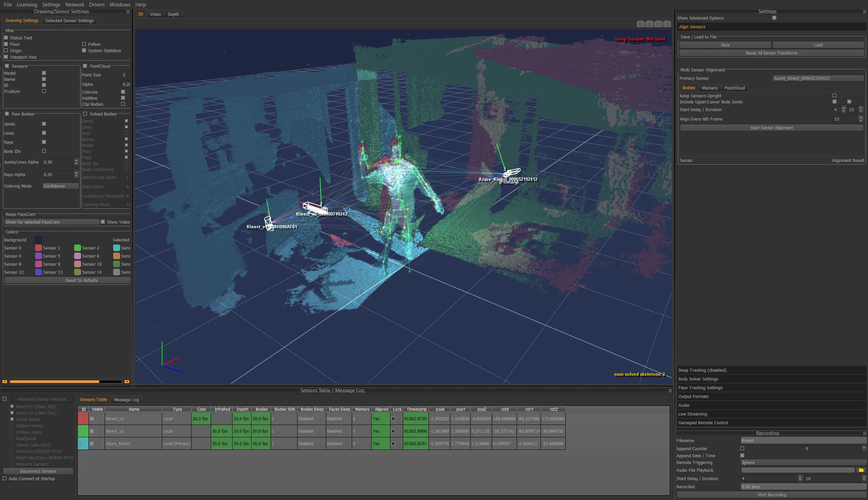This screenshot has height=500, width=868.
Task: Pick the Background color swatch
Action: [x=38, y=240]
